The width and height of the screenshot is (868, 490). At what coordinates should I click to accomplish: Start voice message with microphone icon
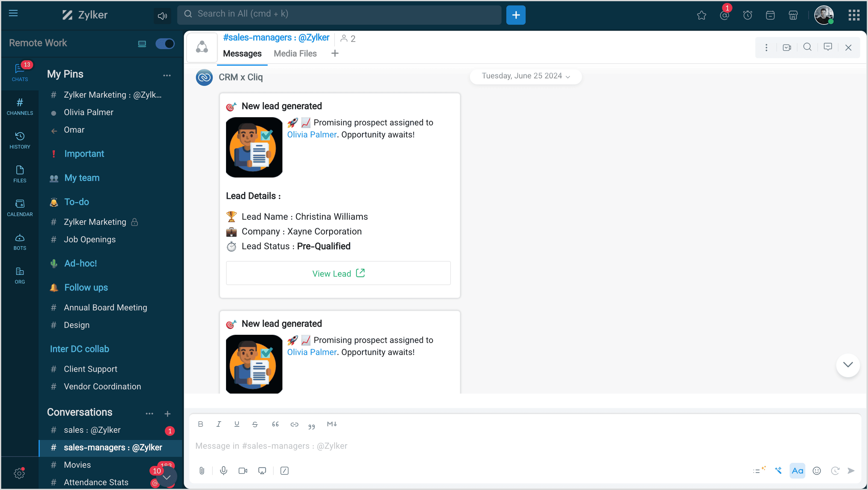[223, 470]
